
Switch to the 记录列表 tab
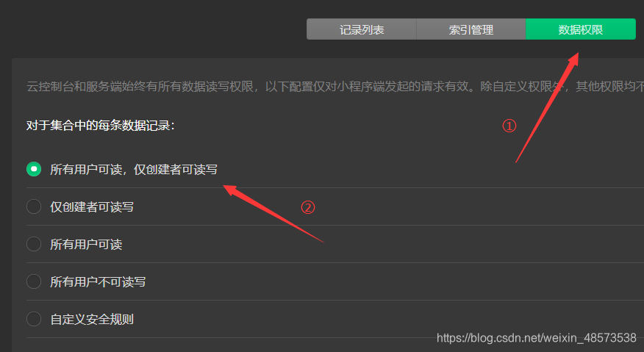pyautogui.click(x=362, y=29)
